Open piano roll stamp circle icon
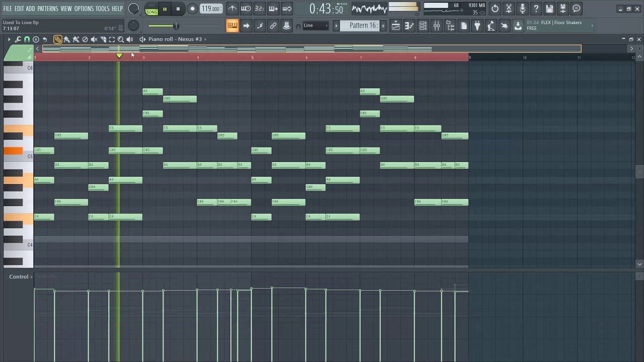This screenshot has width=644, height=362. point(36,39)
